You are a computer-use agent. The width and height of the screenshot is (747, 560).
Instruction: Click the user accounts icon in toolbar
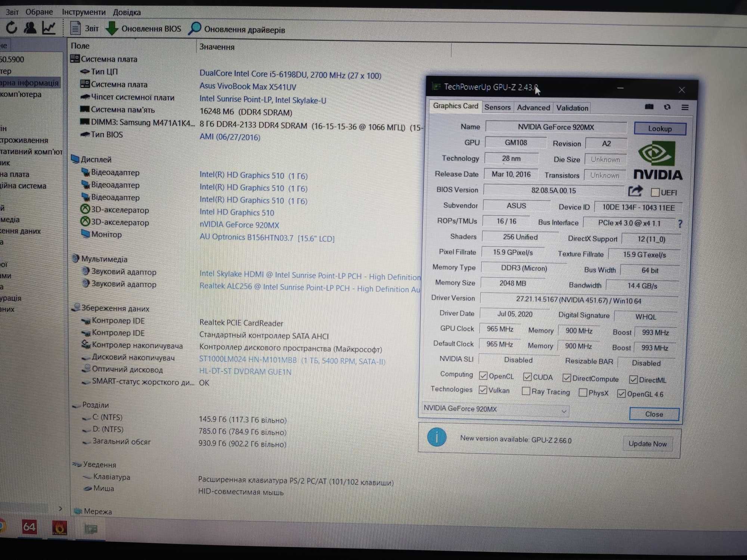click(x=30, y=27)
